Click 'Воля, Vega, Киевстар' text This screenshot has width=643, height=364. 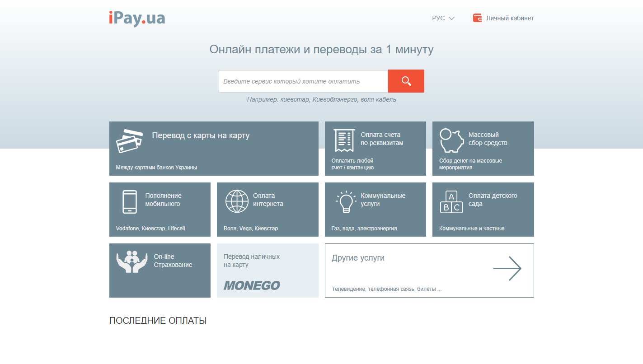tap(251, 229)
